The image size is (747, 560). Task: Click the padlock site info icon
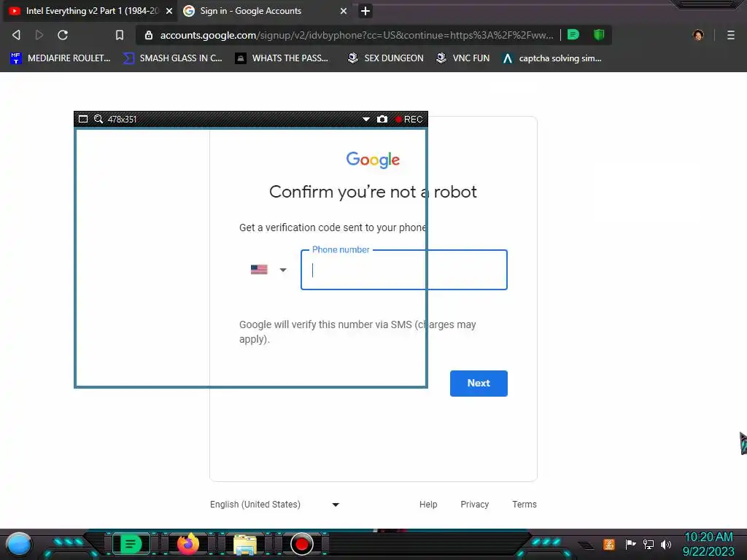coord(149,35)
